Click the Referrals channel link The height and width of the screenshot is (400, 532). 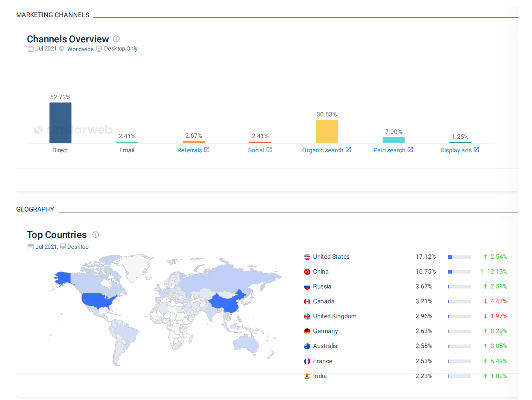point(190,150)
